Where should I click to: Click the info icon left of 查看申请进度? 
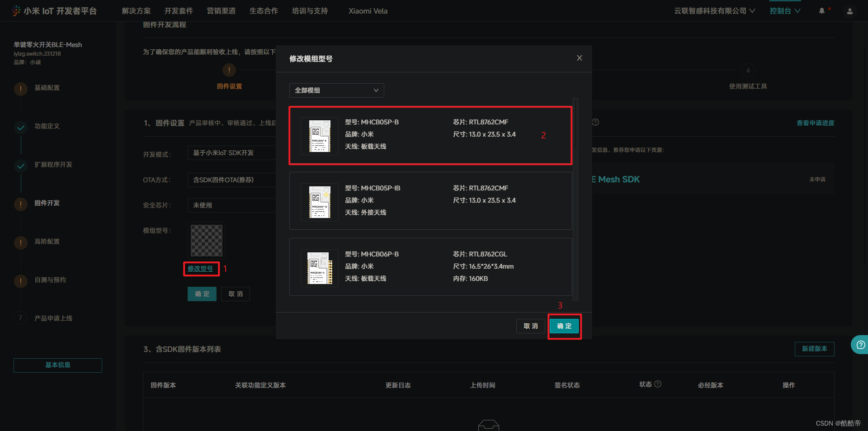(595, 122)
